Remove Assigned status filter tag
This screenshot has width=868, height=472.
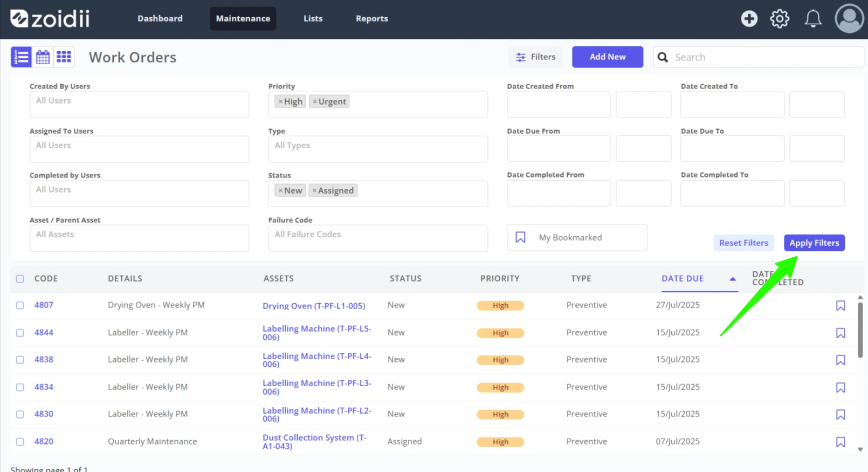coord(314,190)
